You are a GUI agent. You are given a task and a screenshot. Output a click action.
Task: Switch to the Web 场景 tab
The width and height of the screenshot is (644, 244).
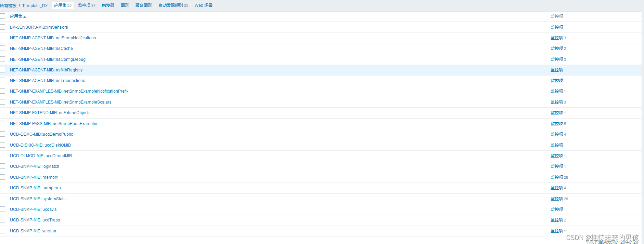coord(204,5)
